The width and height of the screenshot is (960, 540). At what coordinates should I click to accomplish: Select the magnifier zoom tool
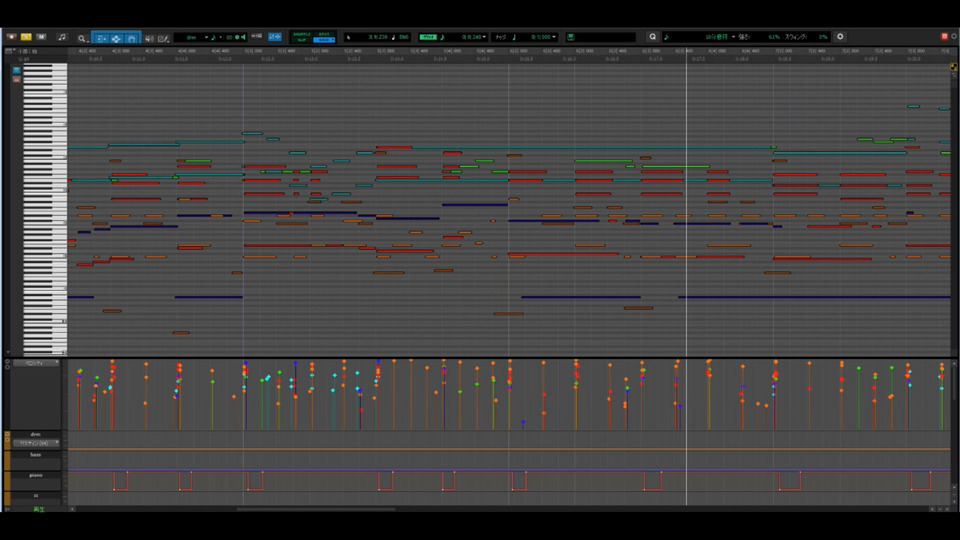pyautogui.click(x=81, y=39)
